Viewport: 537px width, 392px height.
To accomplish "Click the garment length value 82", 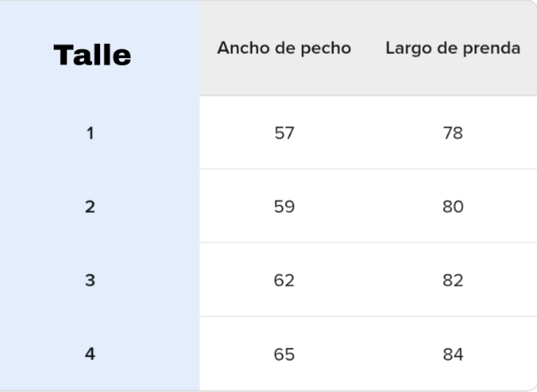I will 453,280.
